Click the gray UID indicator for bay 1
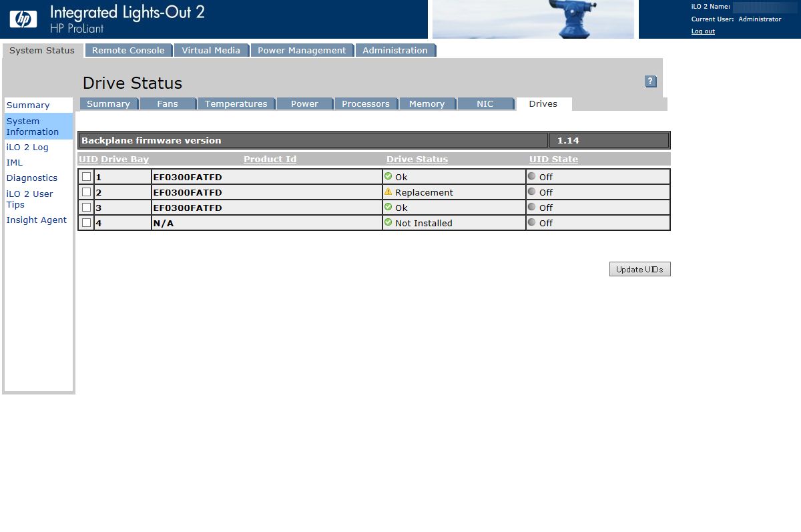Viewport: 801px width, 532px height. 531,176
